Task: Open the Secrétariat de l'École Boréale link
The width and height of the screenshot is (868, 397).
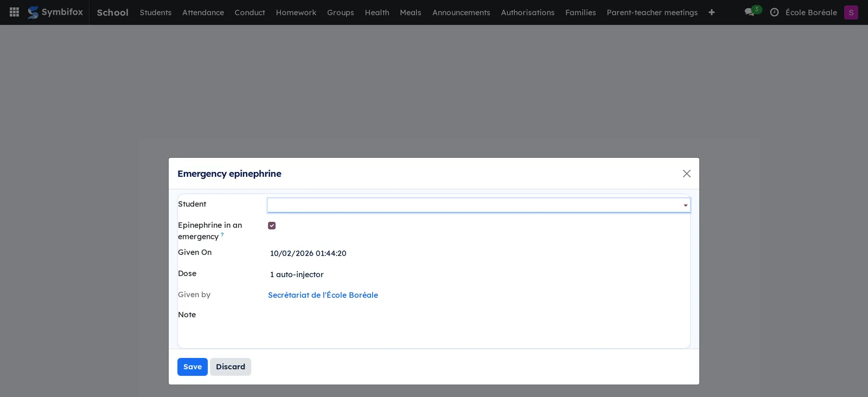Action: click(x=323, y=295)
